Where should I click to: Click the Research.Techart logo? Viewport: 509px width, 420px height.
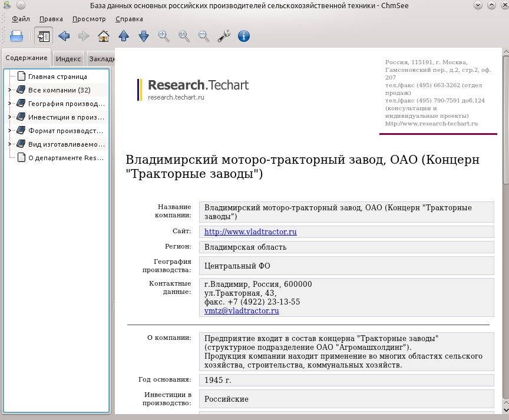pos(193,90)
